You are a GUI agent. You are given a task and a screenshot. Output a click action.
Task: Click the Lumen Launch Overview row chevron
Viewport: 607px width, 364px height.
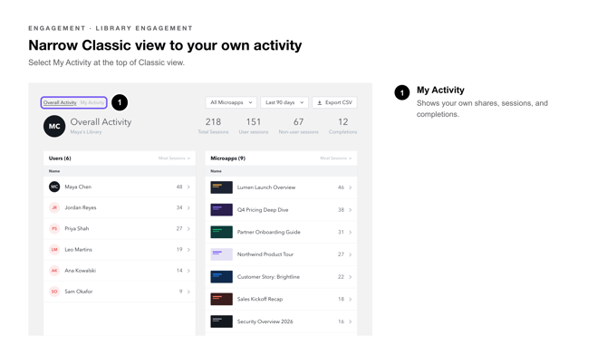(351, 187)
